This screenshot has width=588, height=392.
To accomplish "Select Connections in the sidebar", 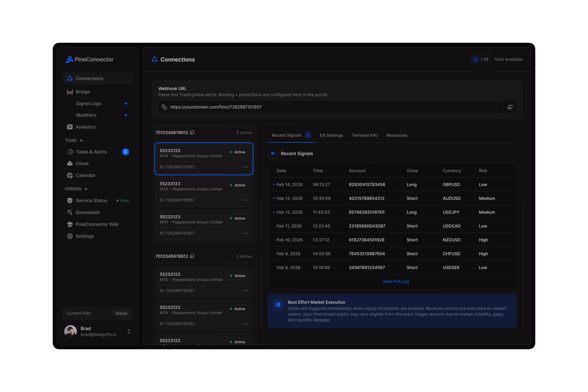I will click(x=98, y=78).
